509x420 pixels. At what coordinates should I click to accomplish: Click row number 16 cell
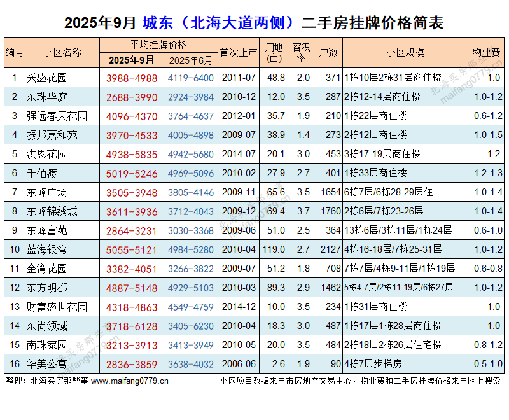(15, 364)
